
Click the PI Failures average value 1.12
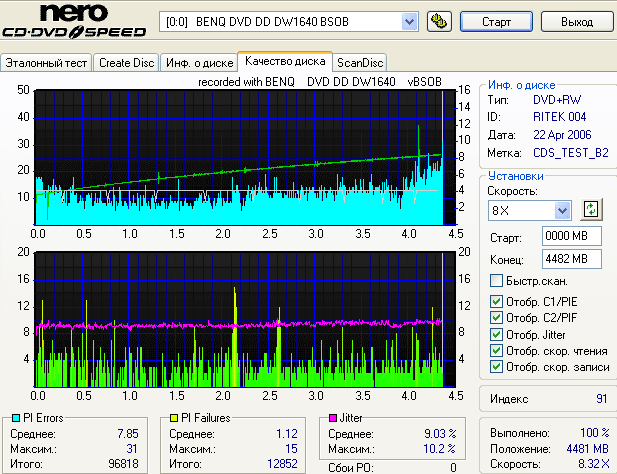(x=287, y=433)
